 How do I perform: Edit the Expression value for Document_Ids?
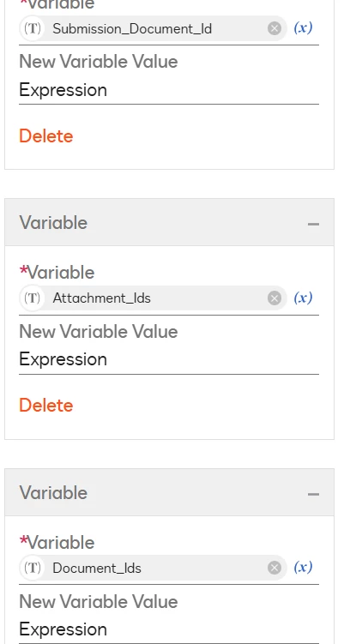coord(169,629)
